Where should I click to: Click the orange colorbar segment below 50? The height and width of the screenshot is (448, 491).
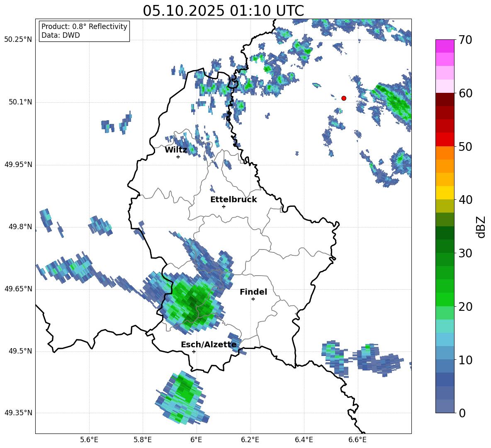pyautogui.click(x=445, y=153)
